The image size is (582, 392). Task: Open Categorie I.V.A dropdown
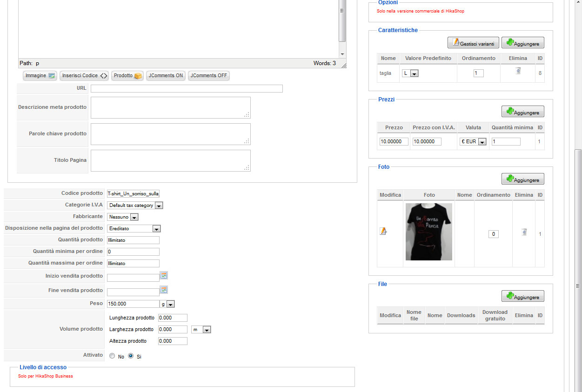(135, 205)
